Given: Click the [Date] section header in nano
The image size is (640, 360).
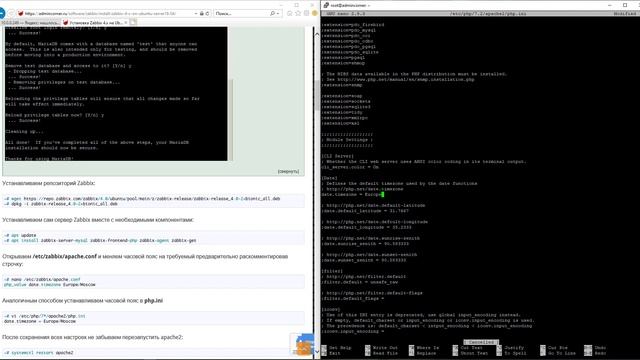Looking at the screenshot, I should (329, 178).
